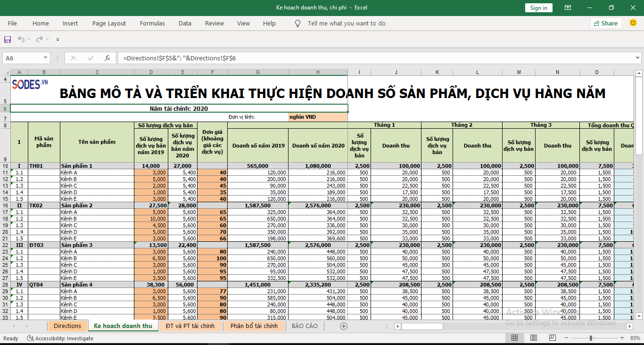Image resolution: width=644 pixels, height=345 pixels.
Task: Click the 85% zoom level
Action: click(635, 338)
